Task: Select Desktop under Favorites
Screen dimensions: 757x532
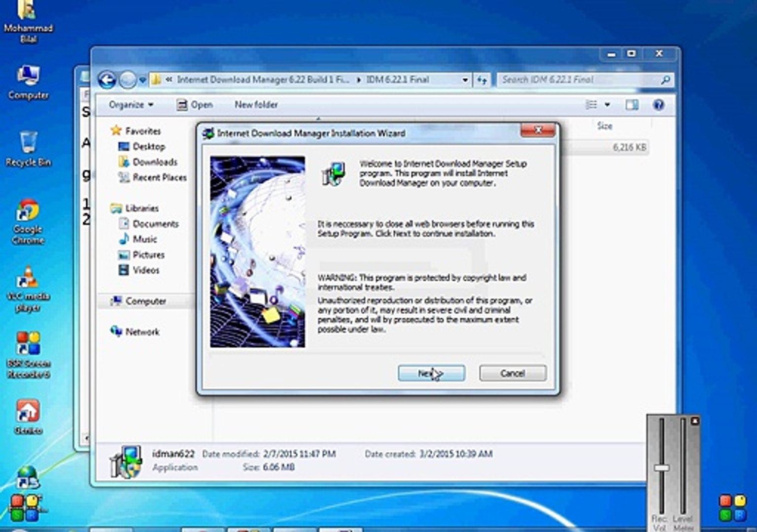Action: tap(142, 146)
